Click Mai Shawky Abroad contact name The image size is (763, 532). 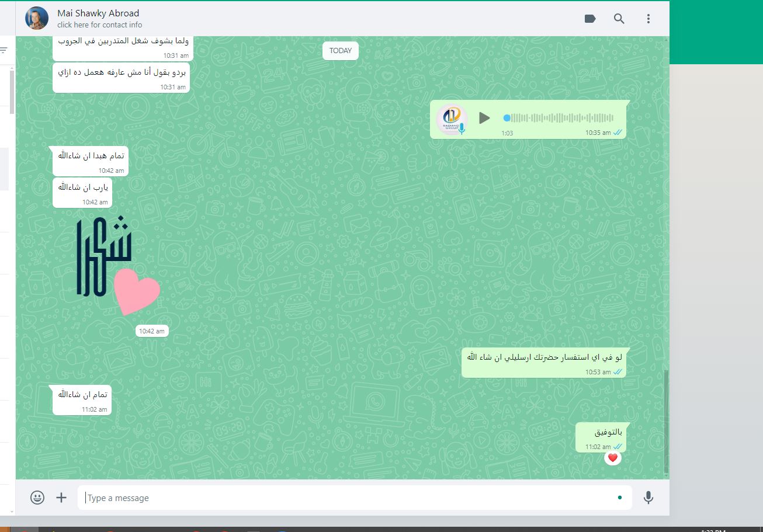coord(98,13)
